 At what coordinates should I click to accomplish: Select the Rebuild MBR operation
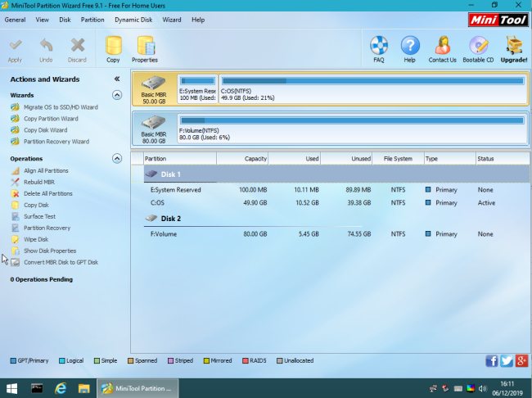tap(39, 182)
